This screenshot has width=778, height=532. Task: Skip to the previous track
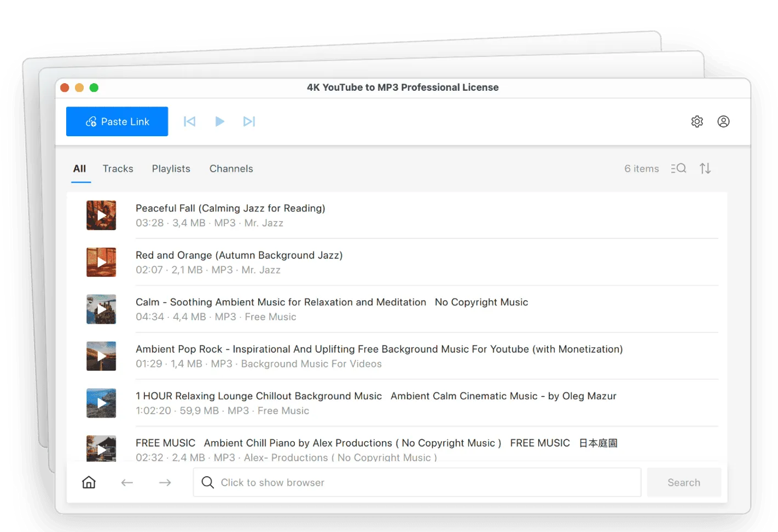(190, 121)
